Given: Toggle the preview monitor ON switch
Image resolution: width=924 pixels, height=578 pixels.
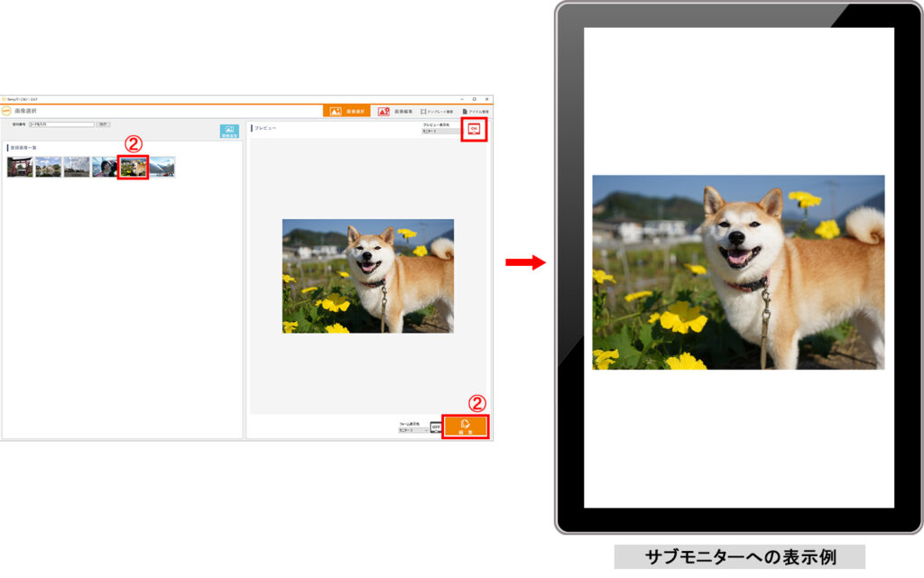Looking at the screenshot, I should click(x=474, y=130).
